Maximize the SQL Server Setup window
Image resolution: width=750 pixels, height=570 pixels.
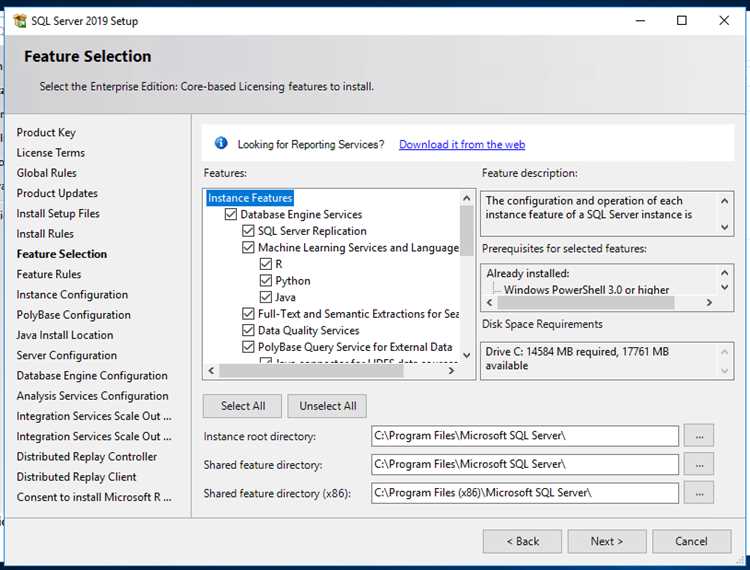click(x=682, y=21)
